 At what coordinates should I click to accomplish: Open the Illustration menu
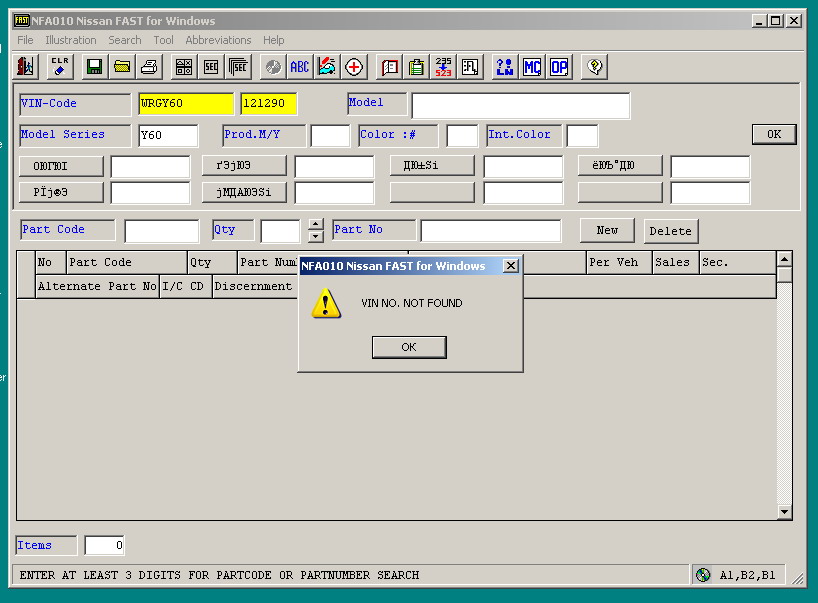coord(71,40)
